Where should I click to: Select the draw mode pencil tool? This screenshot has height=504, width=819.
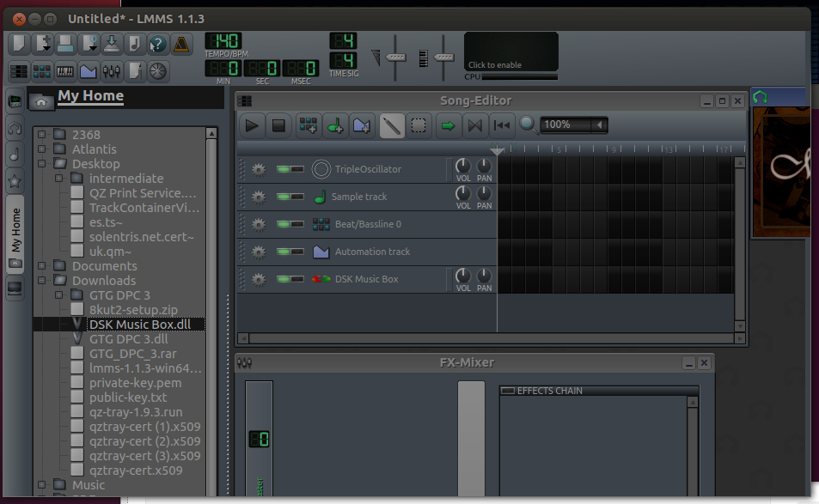[391, 125]
